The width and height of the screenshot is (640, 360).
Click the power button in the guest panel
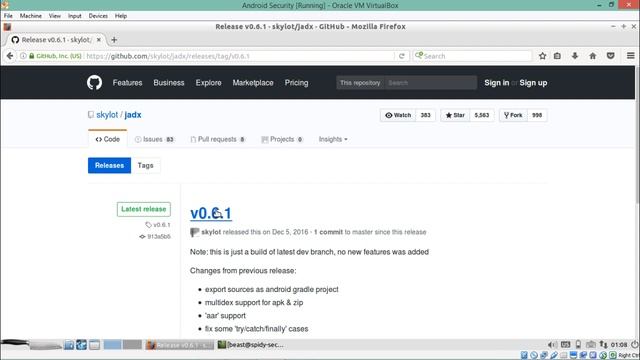[x=635, y=345]
